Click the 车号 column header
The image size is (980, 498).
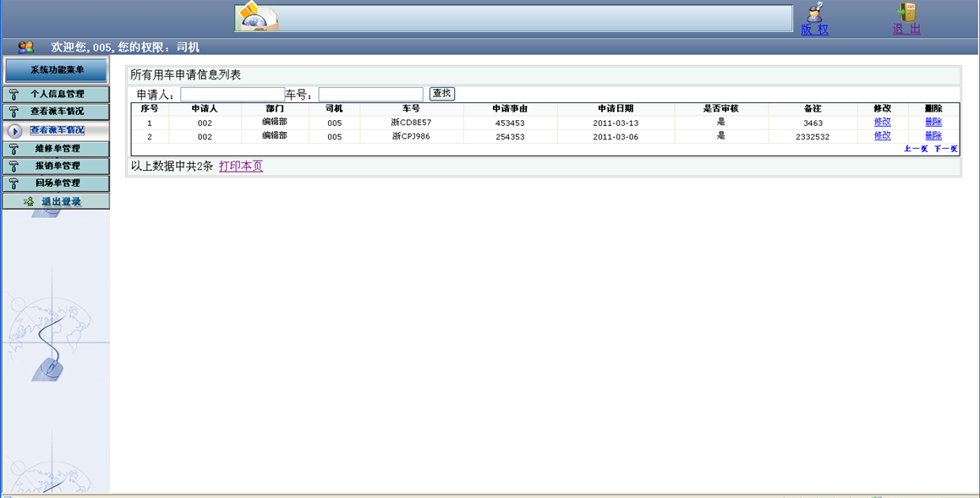point(411,109)
